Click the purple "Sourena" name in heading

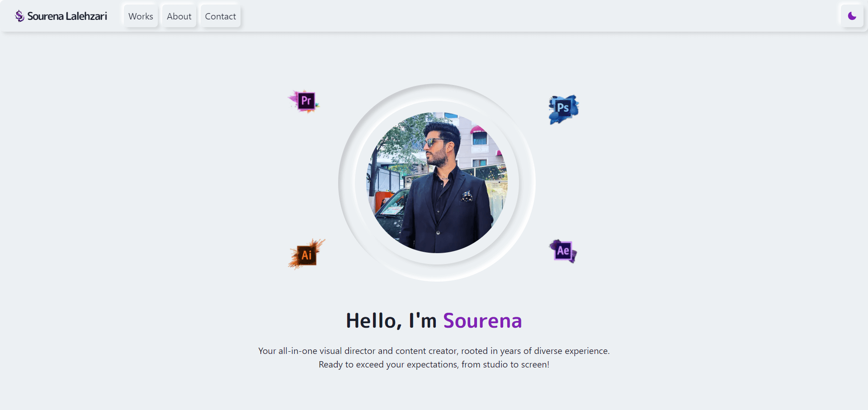coord(482,321)
